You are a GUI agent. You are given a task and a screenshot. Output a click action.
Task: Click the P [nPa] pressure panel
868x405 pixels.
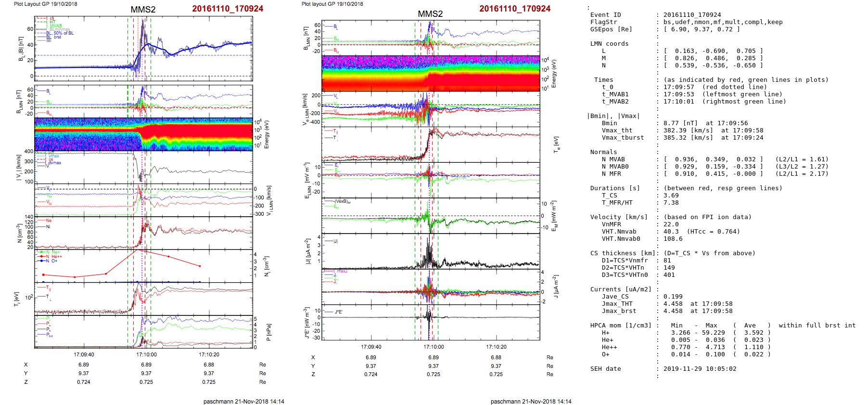[x=143, y=332]
